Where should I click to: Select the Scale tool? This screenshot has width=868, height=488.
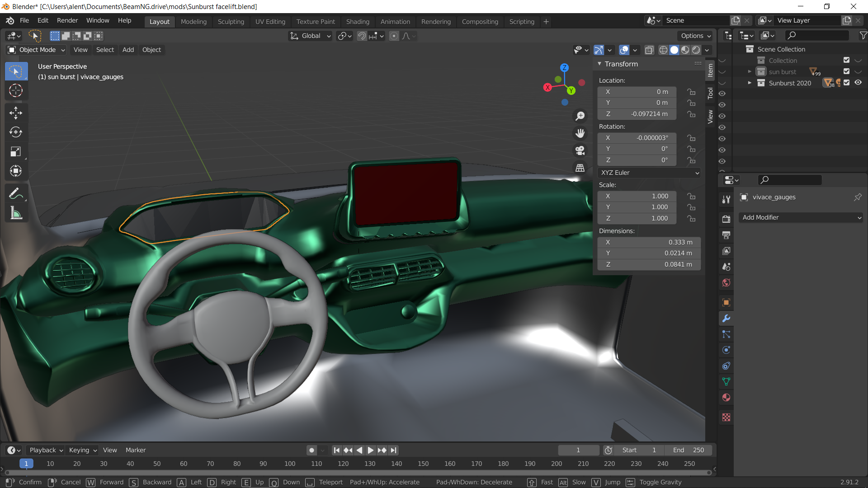pos(16,151)
